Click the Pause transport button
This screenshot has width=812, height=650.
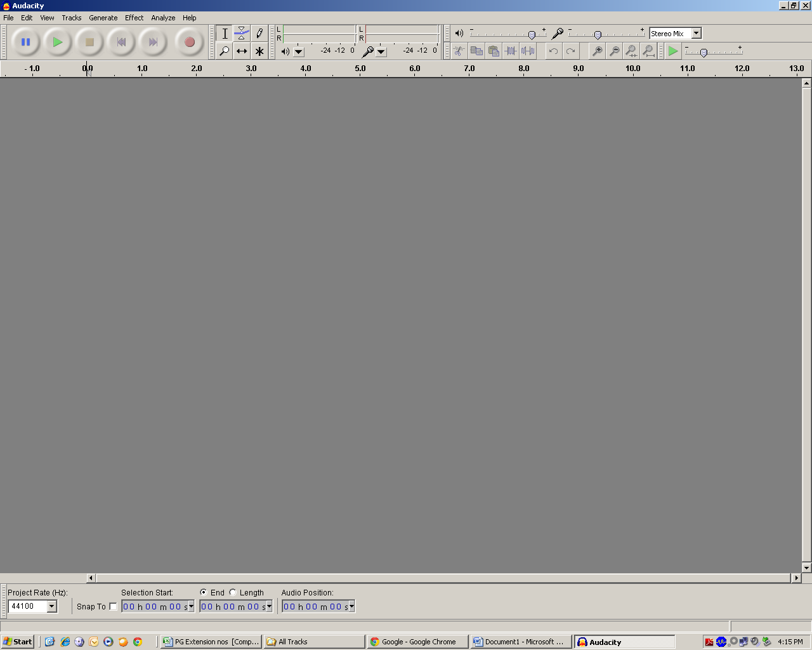[26, 43]
